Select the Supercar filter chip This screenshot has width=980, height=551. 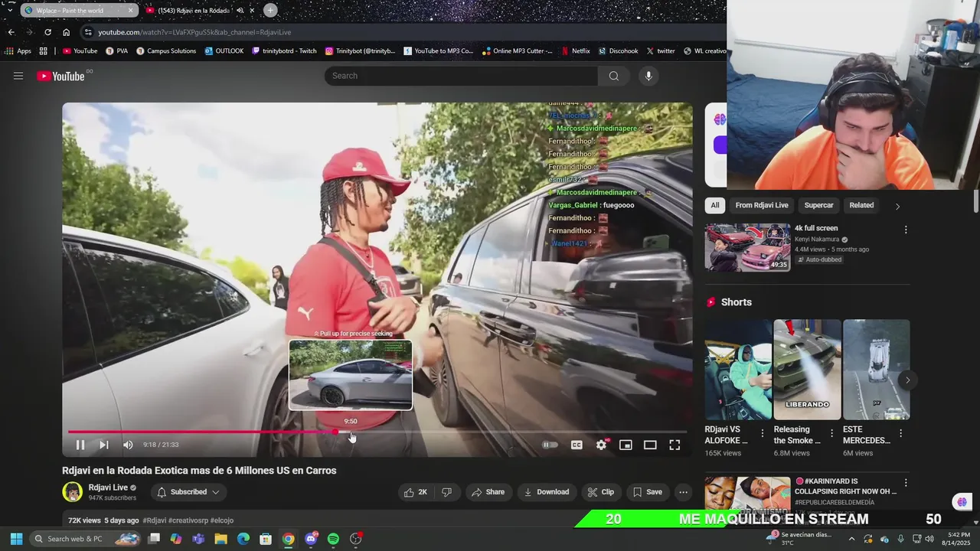pos(818,205)
